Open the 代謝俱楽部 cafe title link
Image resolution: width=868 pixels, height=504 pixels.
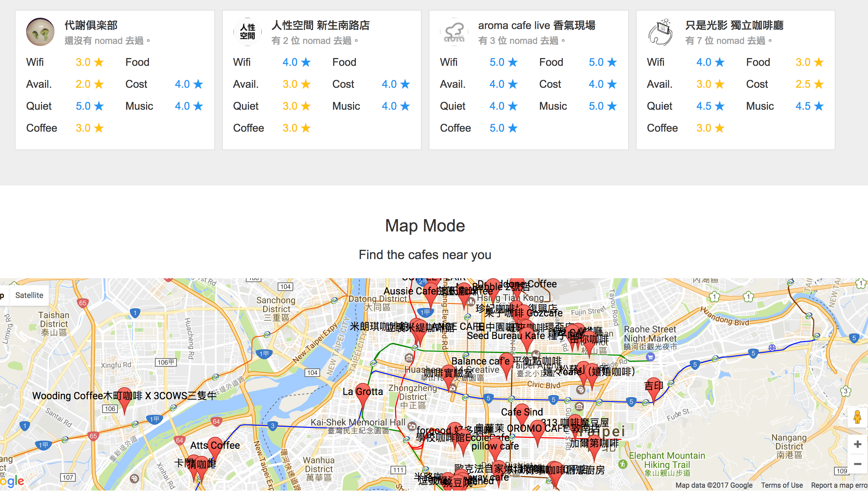coord(91,25)
